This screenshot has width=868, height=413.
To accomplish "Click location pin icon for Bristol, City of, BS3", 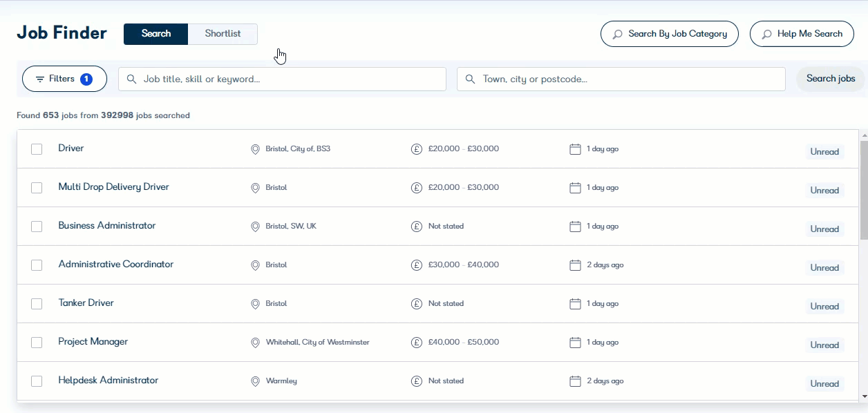I will click(x=255, y=149).
